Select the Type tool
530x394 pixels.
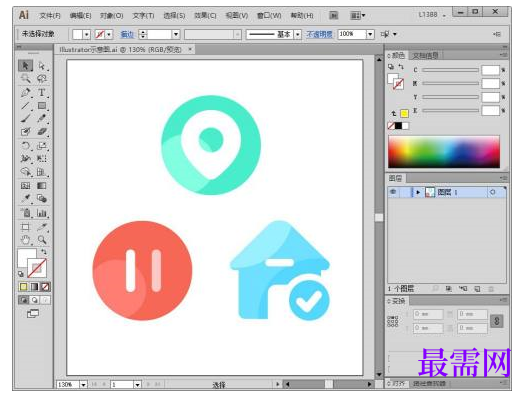click(x=42, y=92)
